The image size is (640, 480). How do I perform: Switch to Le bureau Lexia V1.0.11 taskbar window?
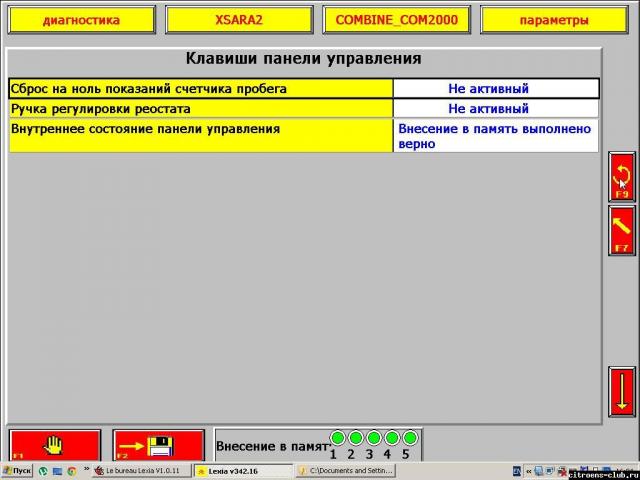pos(142,471)
